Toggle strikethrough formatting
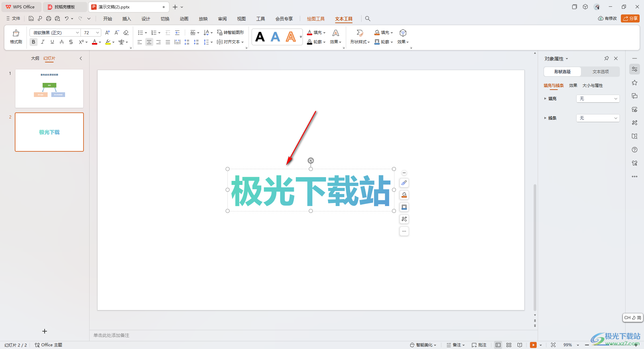 (61, 42)
